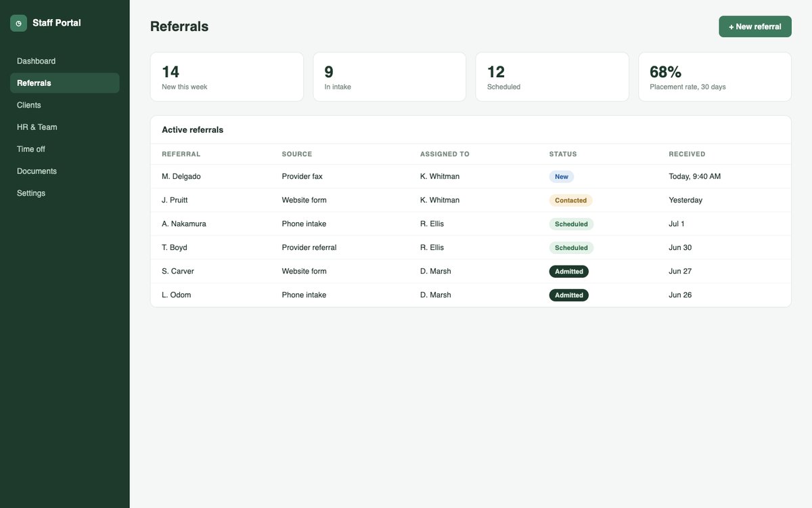Click T. Boyd's Scheduled badge
Image resolution: width=812 pixels, height=508 pixels.
572,248
